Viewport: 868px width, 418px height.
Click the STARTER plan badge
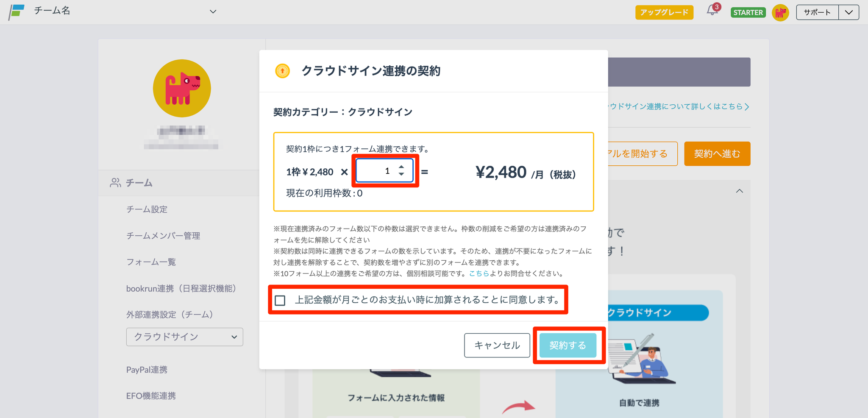(748, 12)
